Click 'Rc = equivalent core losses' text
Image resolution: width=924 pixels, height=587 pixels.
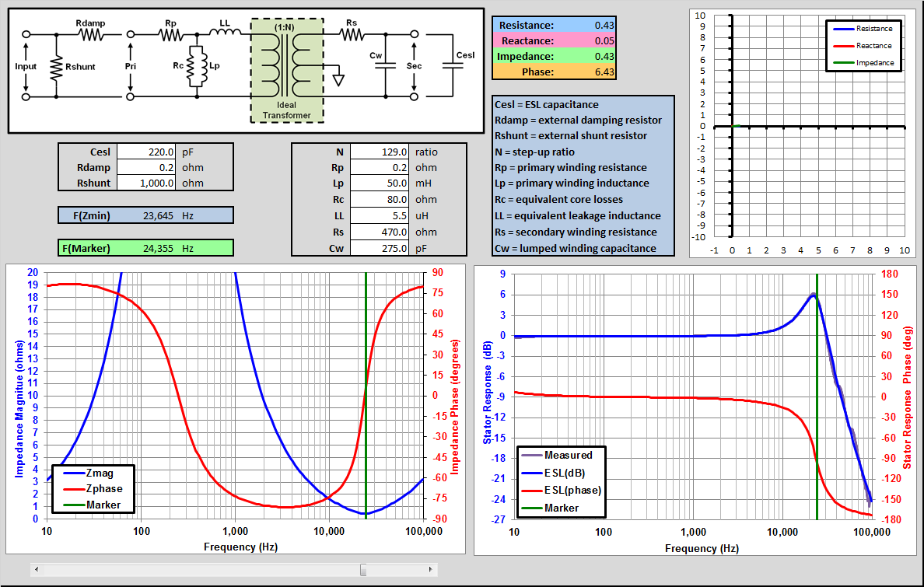tap(558, 199)
